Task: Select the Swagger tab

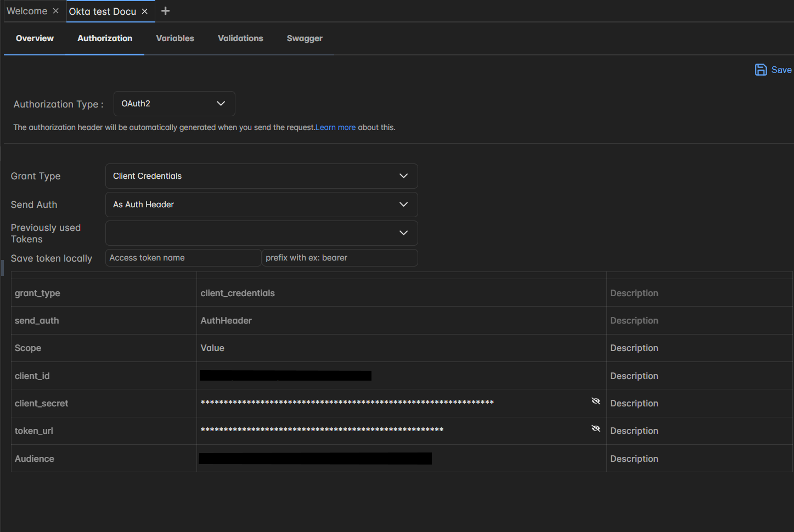Action: 304,38
